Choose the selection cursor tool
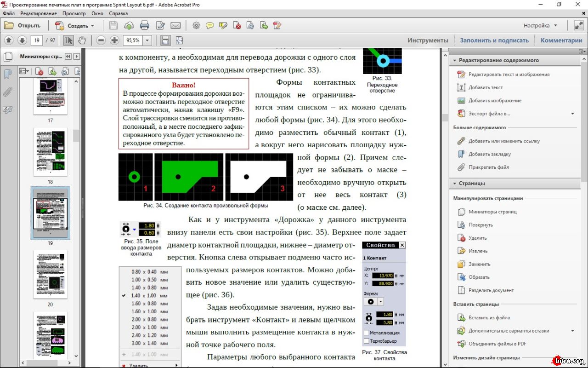The width and height of the screenshot is (588, 368). coord(68,40)
